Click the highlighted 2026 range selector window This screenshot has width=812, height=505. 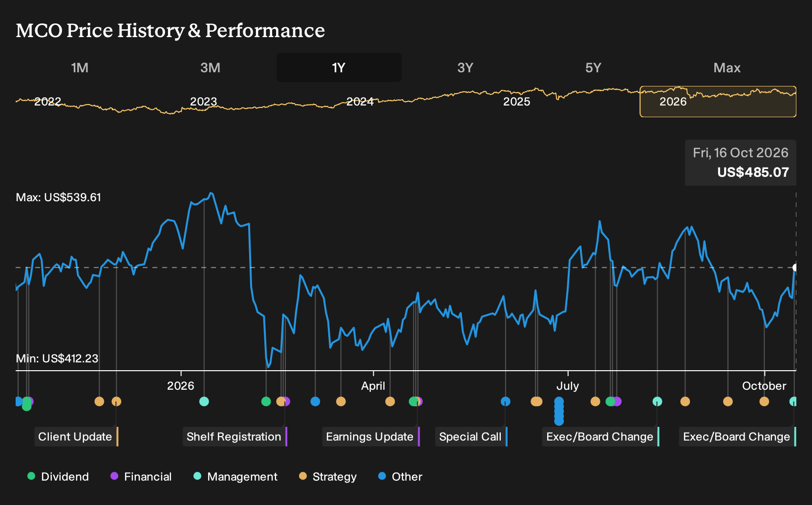(x=718, y=102)
